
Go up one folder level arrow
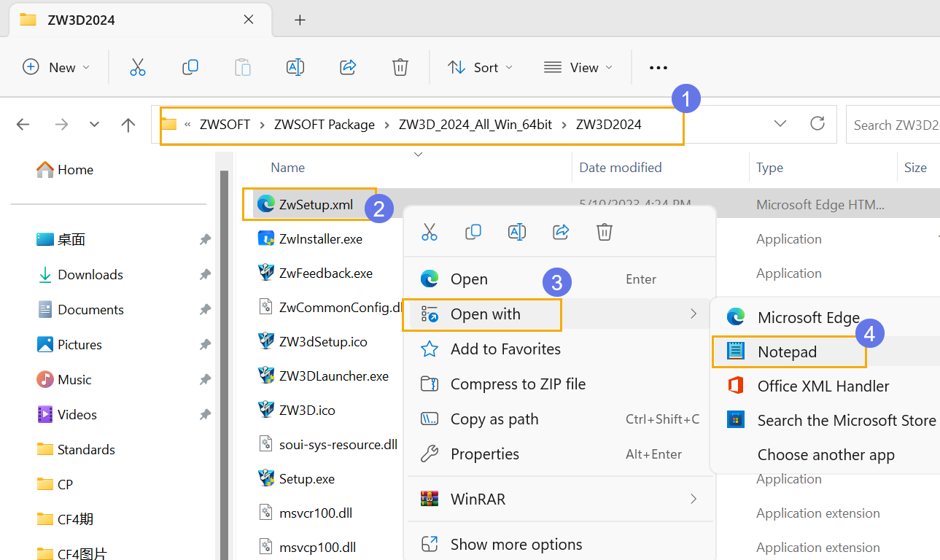point(128,125)
